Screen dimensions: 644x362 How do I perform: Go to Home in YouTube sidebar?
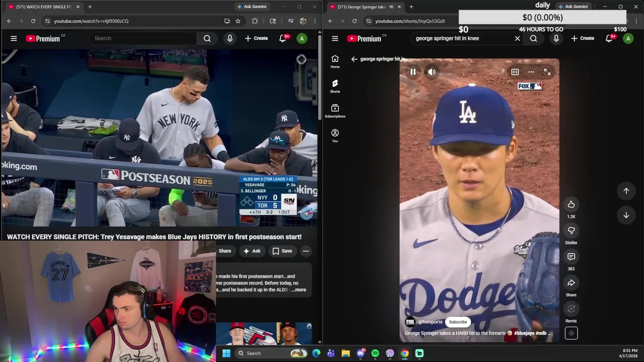[x=335, y=61]
